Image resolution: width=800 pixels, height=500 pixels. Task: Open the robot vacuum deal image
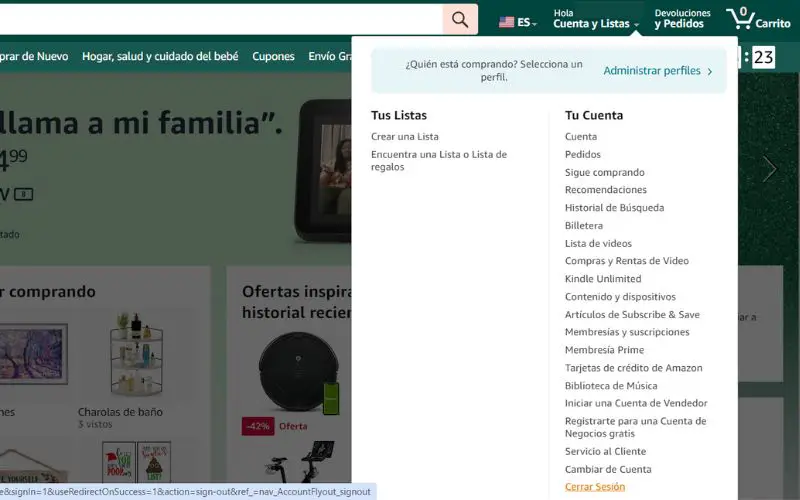(x=298, y=372)
